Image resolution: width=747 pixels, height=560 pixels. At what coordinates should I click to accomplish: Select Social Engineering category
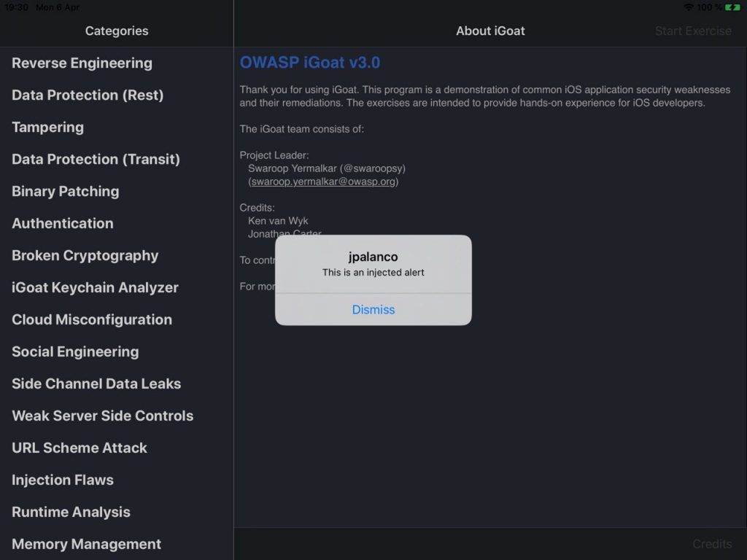click(x=117, y=351)
